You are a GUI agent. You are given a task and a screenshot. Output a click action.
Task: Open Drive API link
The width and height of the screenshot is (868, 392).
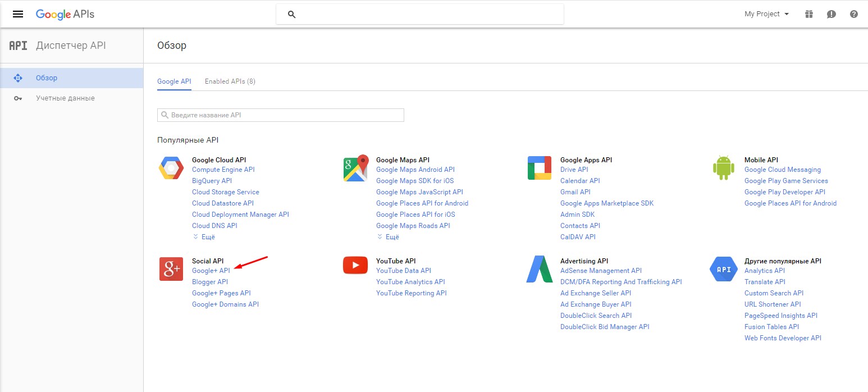tap(574, 170)
